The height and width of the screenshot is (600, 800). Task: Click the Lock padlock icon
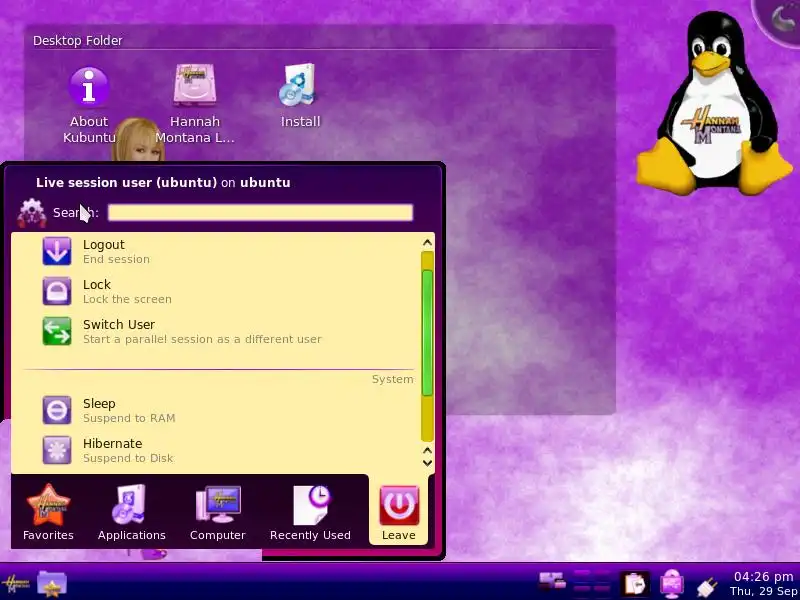[x=57, y=291]
